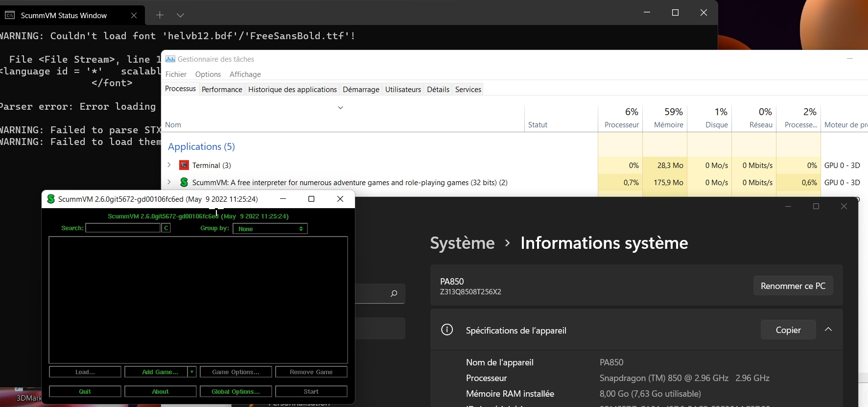Viewport: 868px width, 407px height.
Task: Click the Task Manager window title icon
Action: [x=170, y=59]
